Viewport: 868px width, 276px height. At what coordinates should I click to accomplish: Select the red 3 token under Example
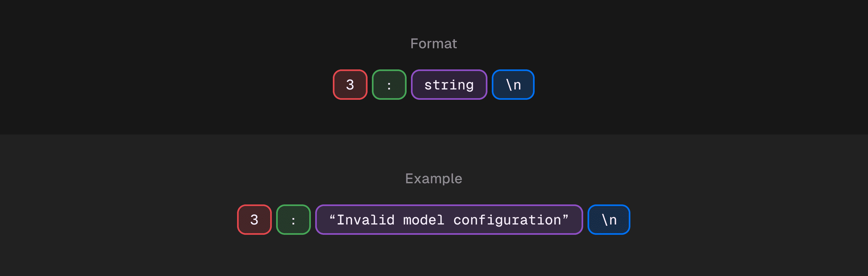click(x=254, y=220)
